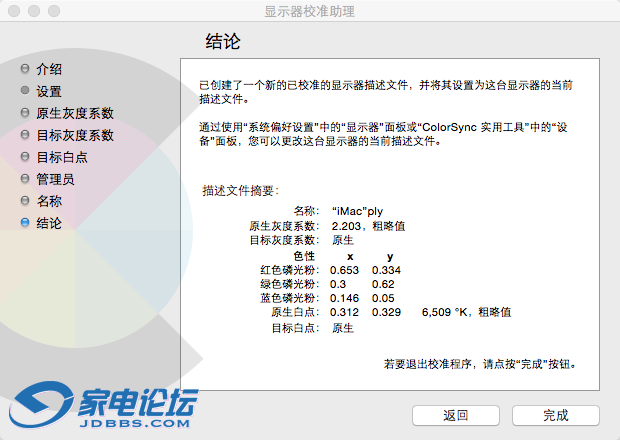This screenshot has width=620, height=440.
Task: Click the bullet beside 设置 step
Action: [25, 91]
